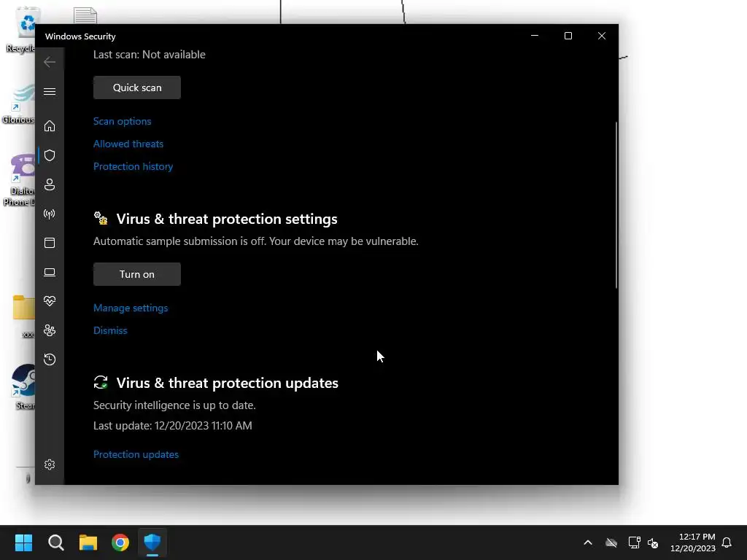Minimize the Windows Security window

click(535, 36)
